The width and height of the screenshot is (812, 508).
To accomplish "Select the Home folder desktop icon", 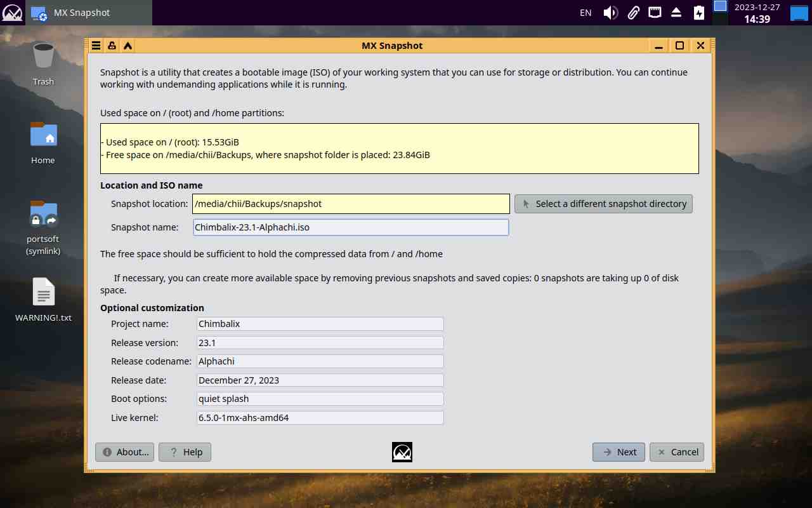I will coord(43,142).
